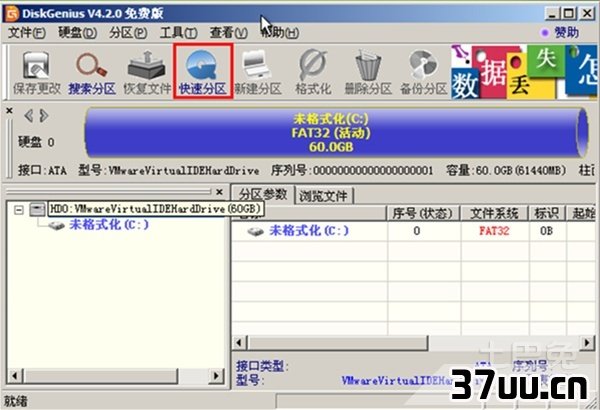The image size is (600, 410).
Task: Click the tree panel horizontal scrollbar thumb
Action: coord(101,376)
